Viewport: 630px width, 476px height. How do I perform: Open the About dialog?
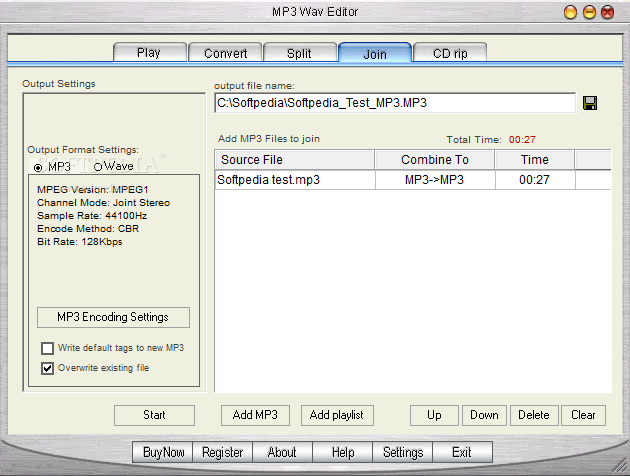282,452
